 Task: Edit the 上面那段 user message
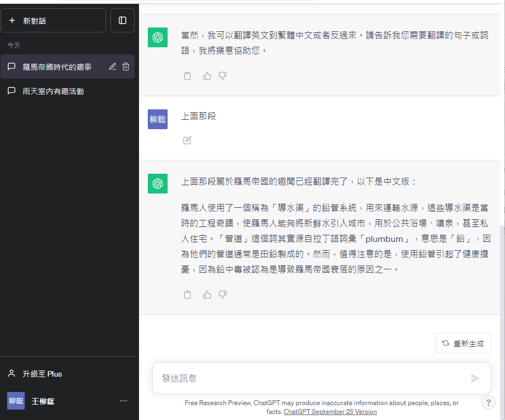click(x=187, y=140)
